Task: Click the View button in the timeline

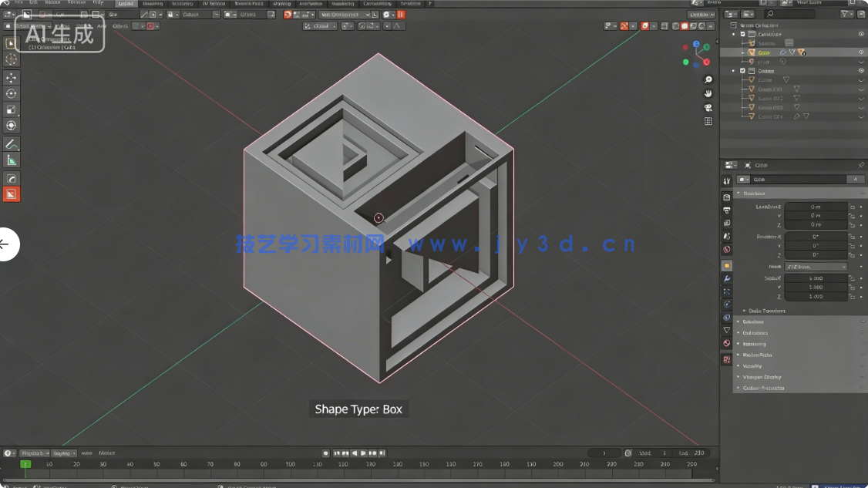Action: click(x=86, y=453)
